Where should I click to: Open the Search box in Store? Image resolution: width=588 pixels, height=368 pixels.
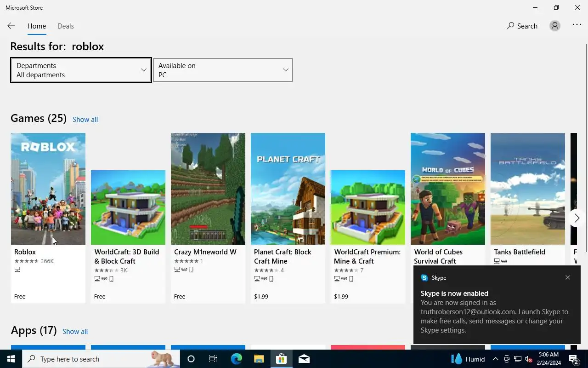[x=522, y=26]
